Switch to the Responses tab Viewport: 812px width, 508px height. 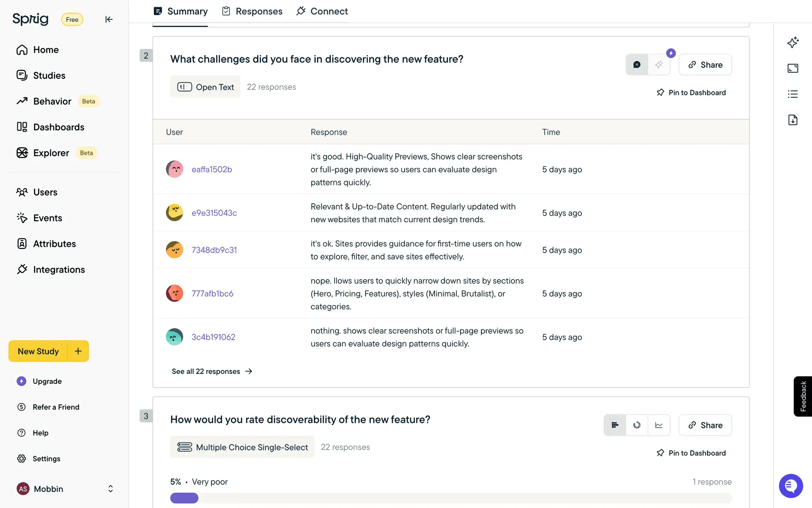coord(252,11)
